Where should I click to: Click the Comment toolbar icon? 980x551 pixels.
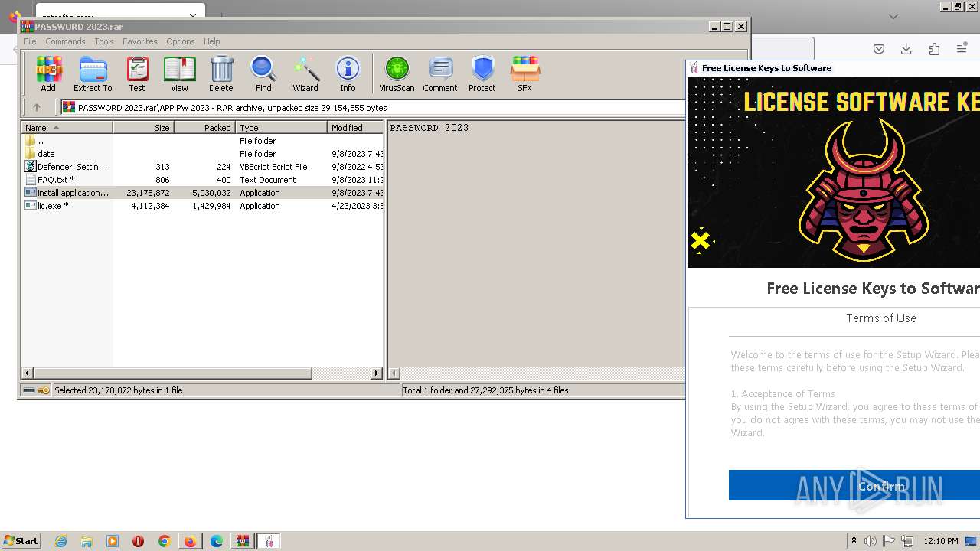(440, 74)
